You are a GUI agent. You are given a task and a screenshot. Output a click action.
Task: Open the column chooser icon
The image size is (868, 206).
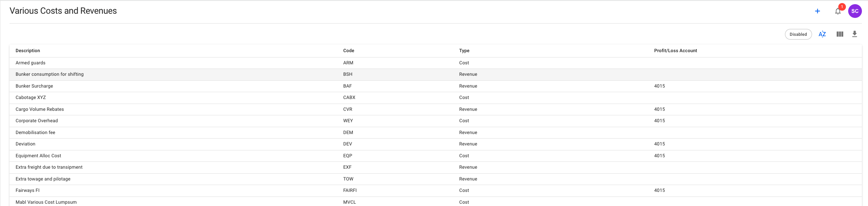839,34
